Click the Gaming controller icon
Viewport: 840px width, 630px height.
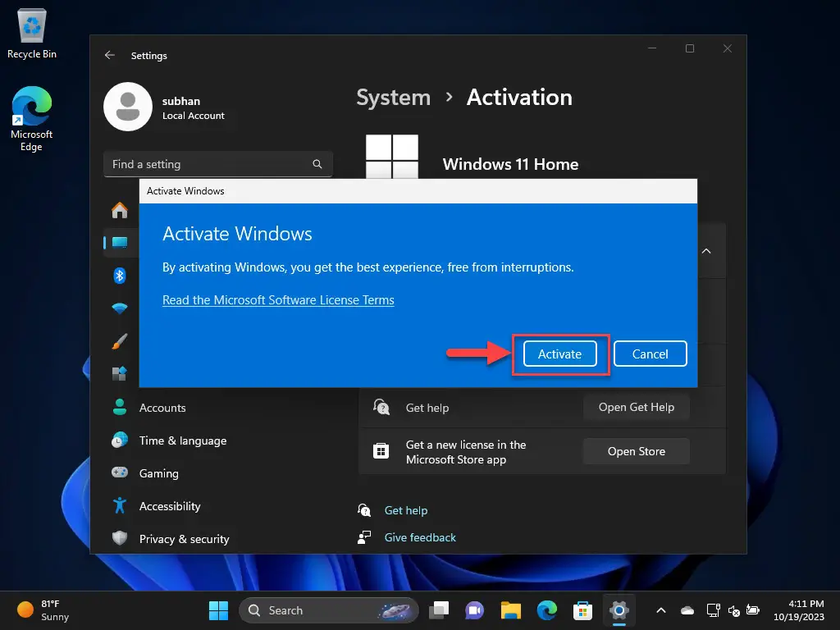pyautogui.click(x=120, y=472)
